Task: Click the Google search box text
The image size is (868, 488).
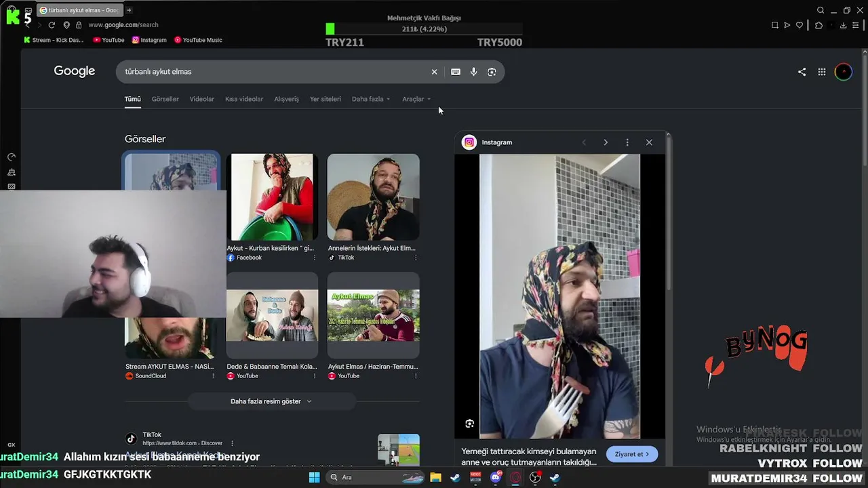Action: click(158, 72)
